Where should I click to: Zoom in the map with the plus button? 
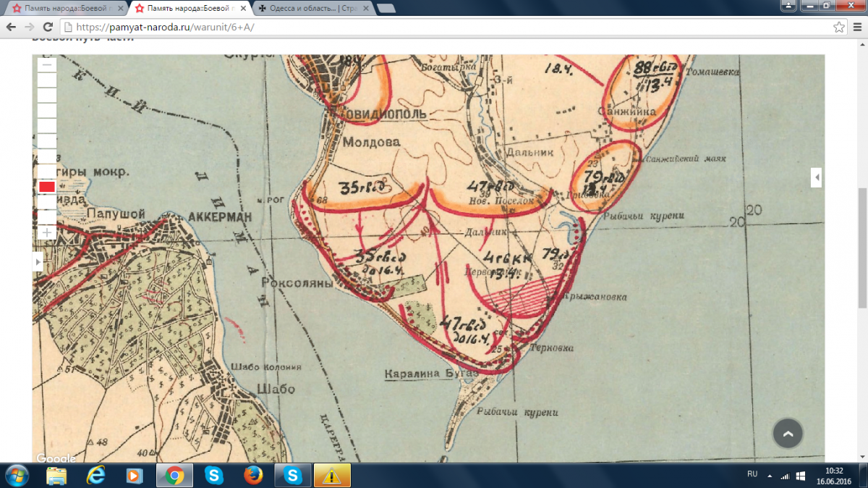pos(47,232)
